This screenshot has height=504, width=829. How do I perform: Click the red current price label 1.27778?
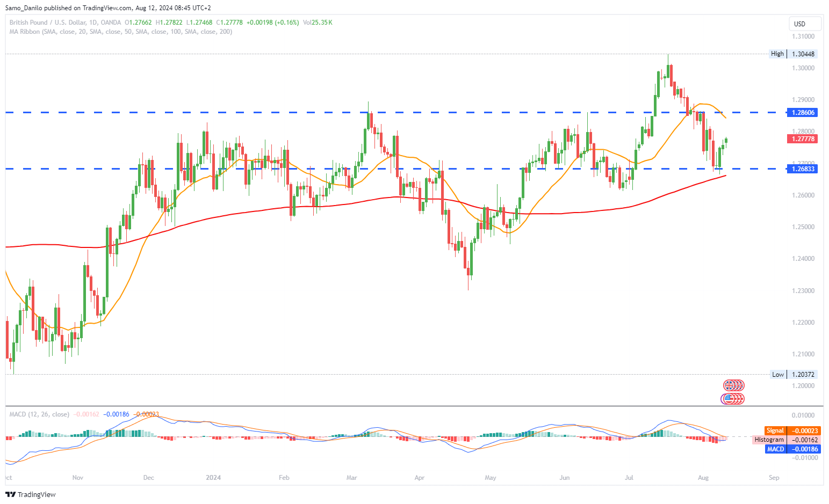(x=802, y=138)
